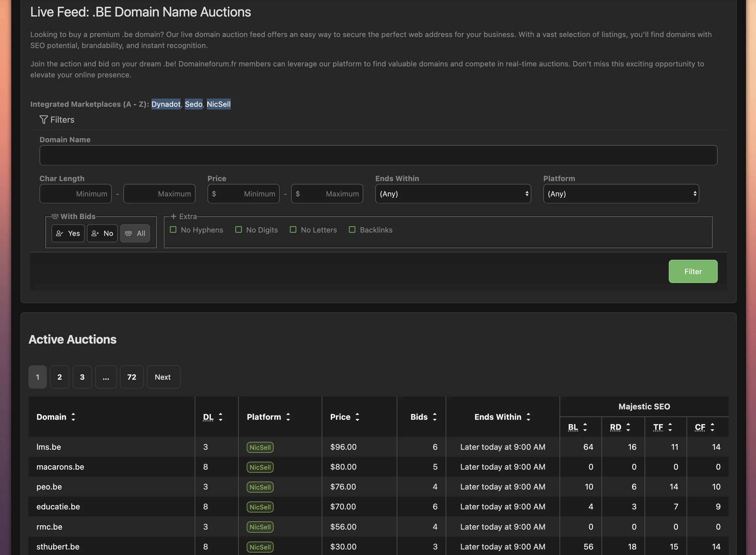Enable No Digits checkbox
This screenshot has width=756, height=555.
coord(238,229)
